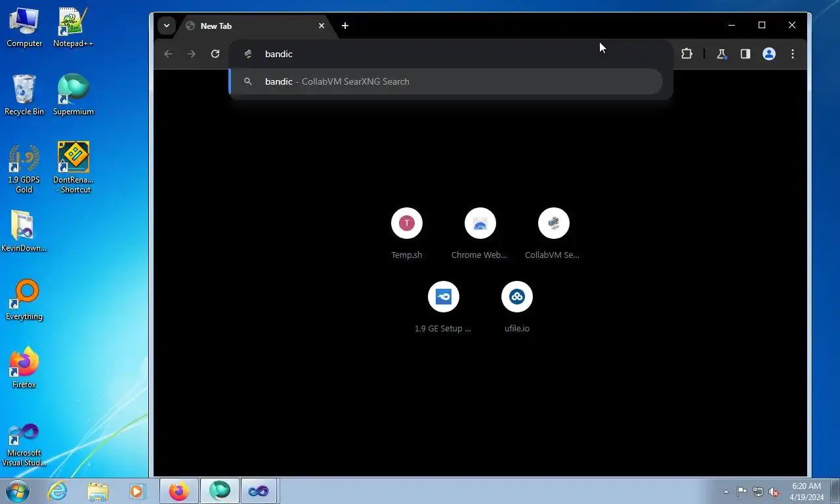Screen dimensions: 840x504
Task: Open Windows Explorer from taskbar
Action: 98,491
